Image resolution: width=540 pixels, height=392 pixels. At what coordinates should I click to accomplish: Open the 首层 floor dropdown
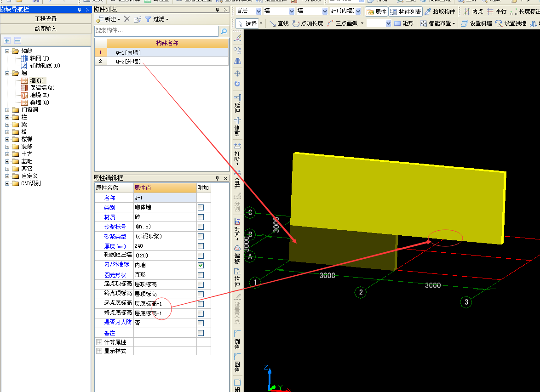(258, 11)
